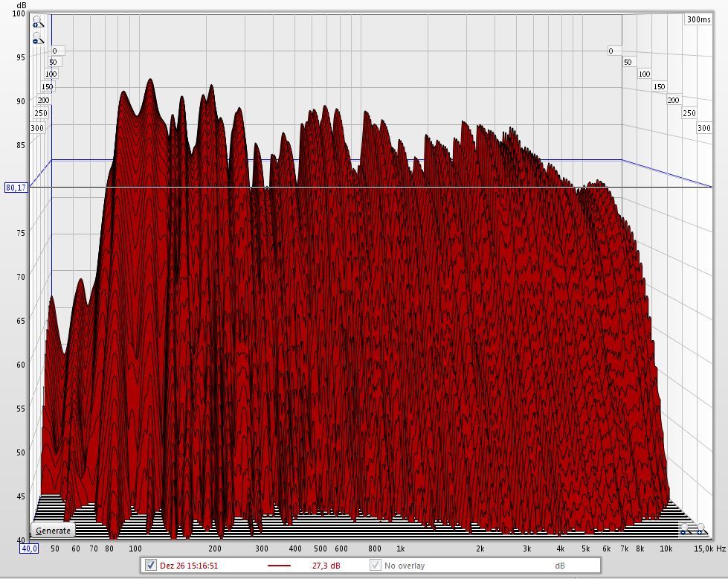Click the 300ms time range label
Image resolution: width=728 pixels, height=579 pixels.
[698, 19]
